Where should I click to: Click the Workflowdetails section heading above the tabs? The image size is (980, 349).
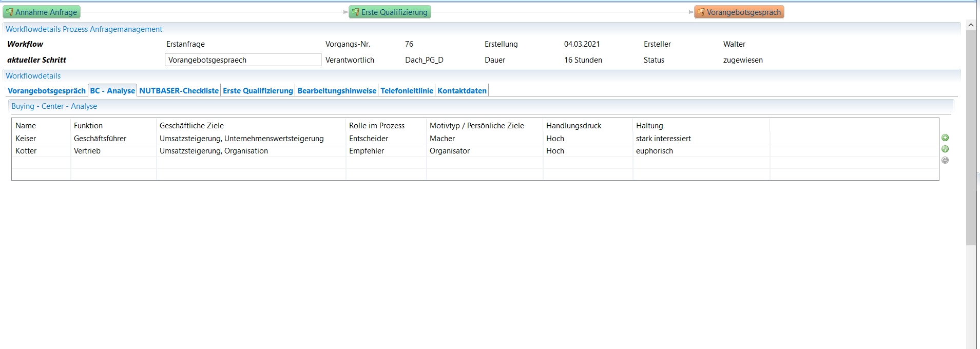pyautogui.click(x=33, y=76)
